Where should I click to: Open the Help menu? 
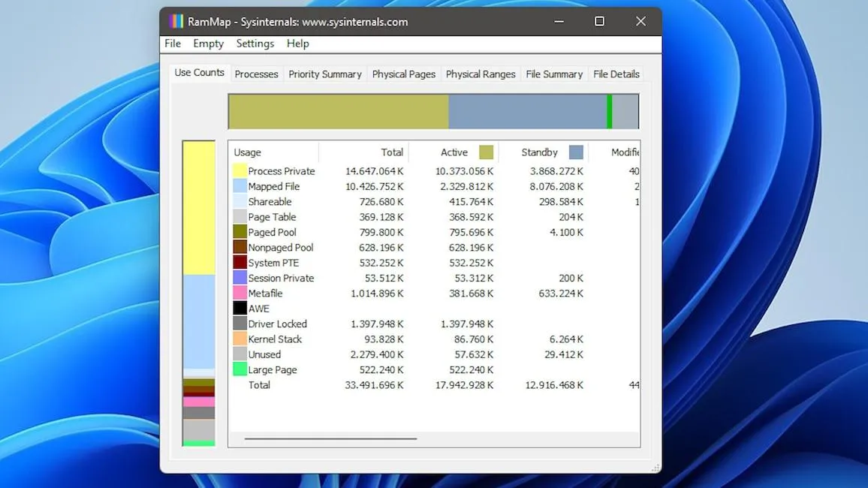298,44
